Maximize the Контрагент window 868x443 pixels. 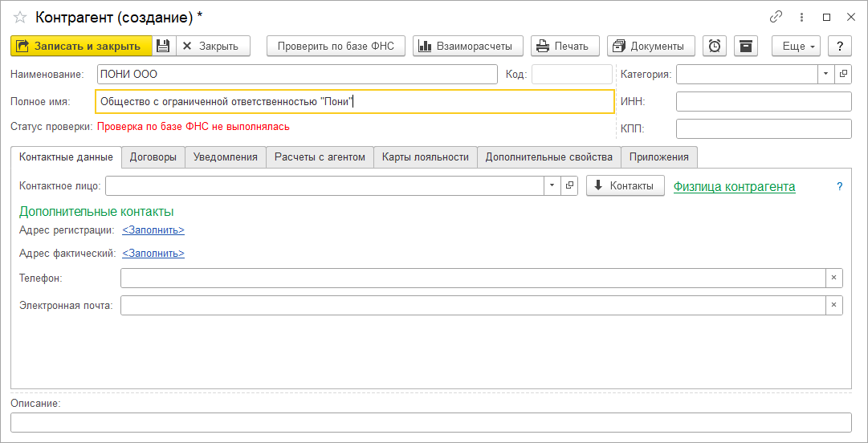(826, 17)
